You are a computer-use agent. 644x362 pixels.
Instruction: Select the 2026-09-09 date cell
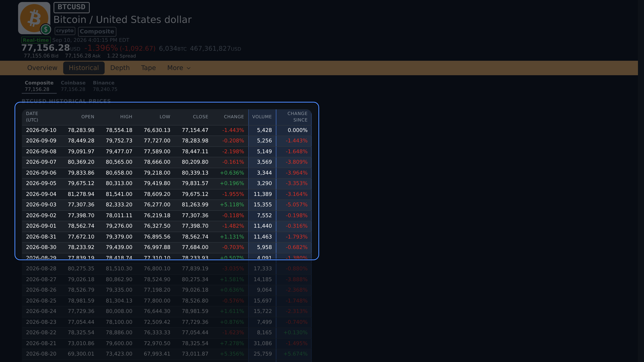pos(41,141)
